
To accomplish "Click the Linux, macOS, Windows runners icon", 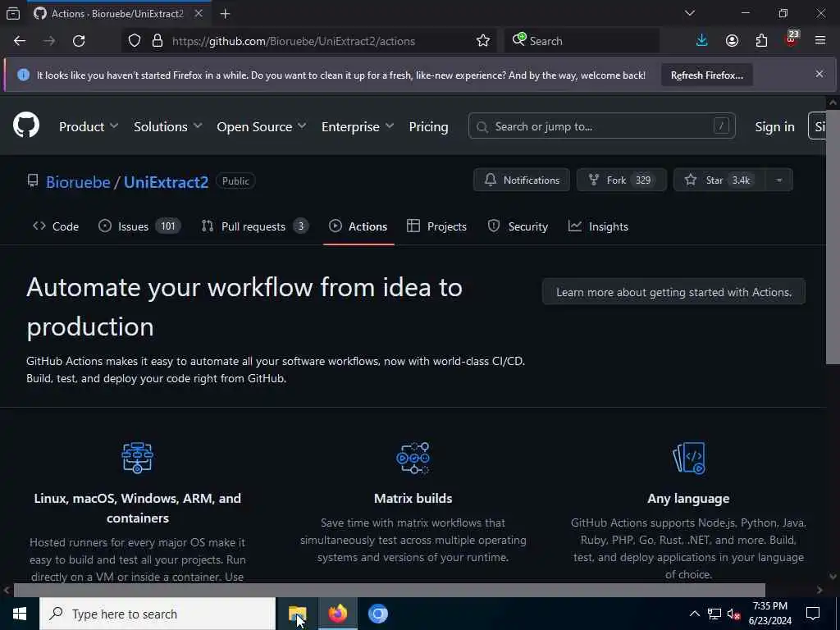I will pyautogui.click(x=137, y=458).
